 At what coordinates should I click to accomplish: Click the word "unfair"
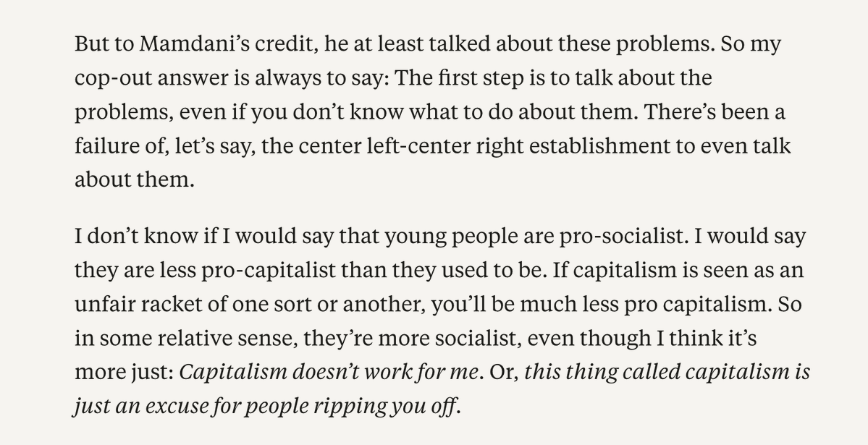[104, 305]
